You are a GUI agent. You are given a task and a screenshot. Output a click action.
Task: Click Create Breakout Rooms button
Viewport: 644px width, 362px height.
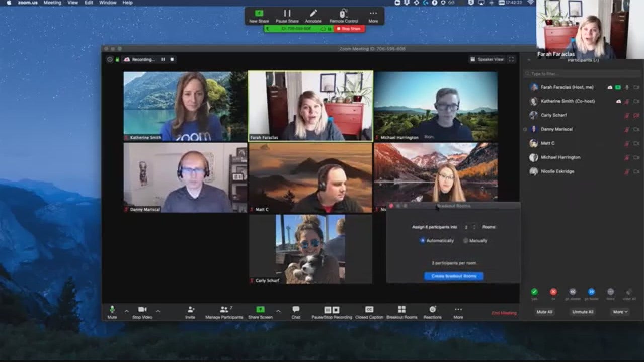453,276
